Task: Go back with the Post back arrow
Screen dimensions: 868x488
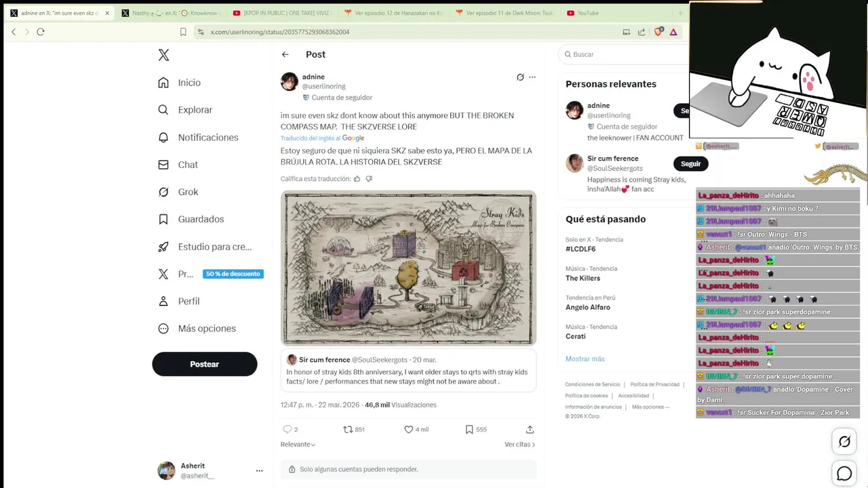Action: click(x=285, y=54)
